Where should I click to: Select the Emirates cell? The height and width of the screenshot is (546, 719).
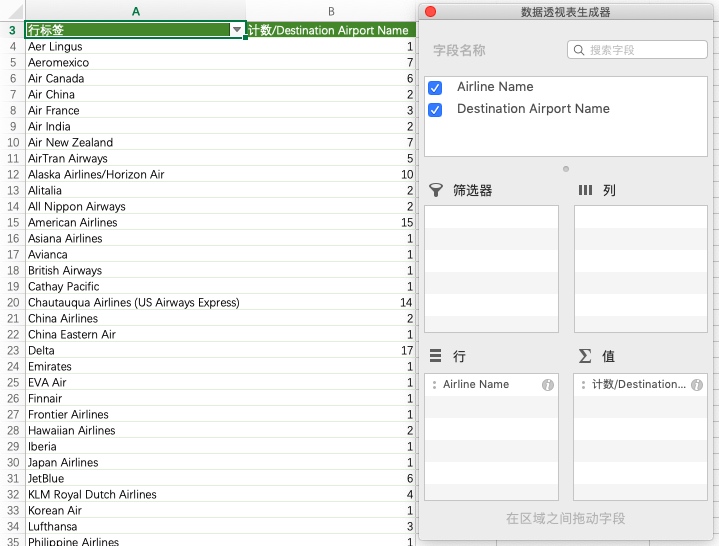(x=136, y=367)
